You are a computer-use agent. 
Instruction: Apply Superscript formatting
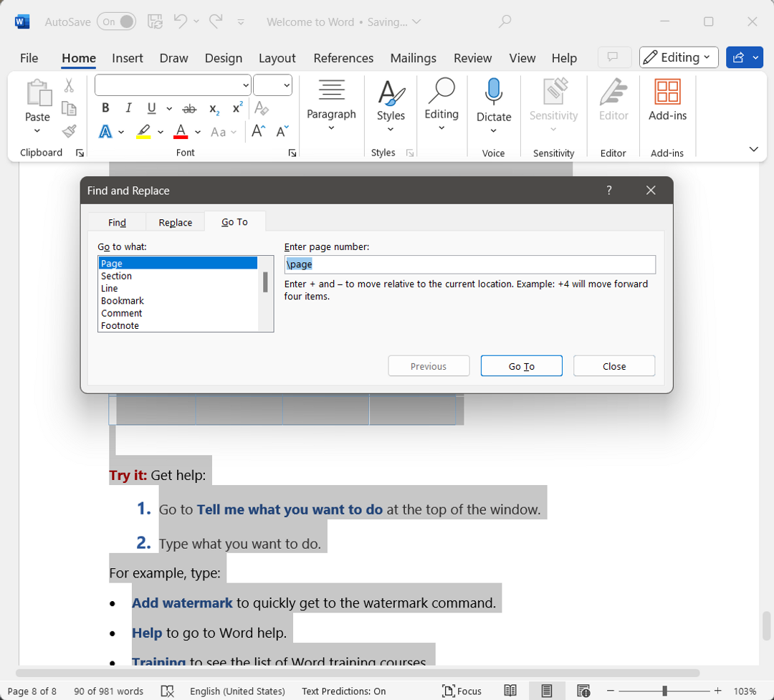pos(237,107)
